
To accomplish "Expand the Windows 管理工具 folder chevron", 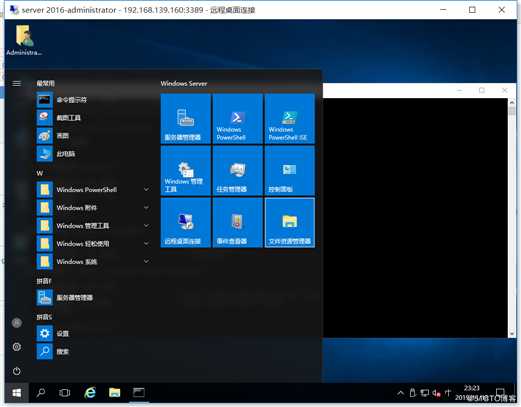I will click(146, 225).
